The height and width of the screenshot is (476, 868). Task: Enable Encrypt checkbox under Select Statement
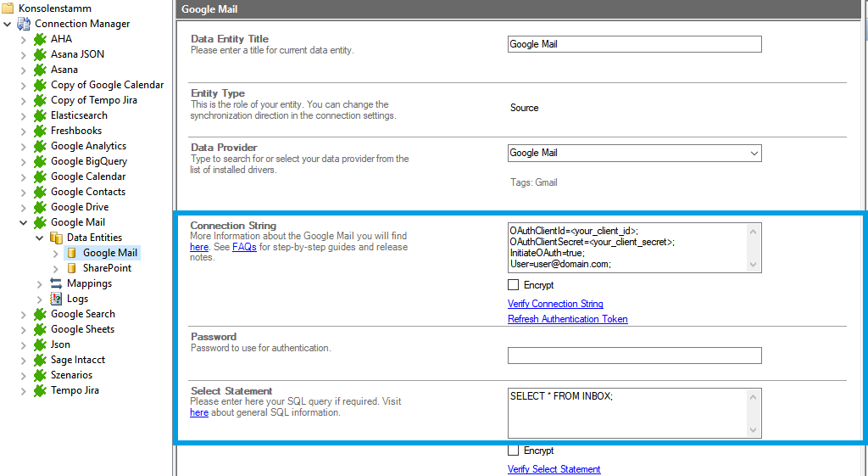tap(513, 451)
